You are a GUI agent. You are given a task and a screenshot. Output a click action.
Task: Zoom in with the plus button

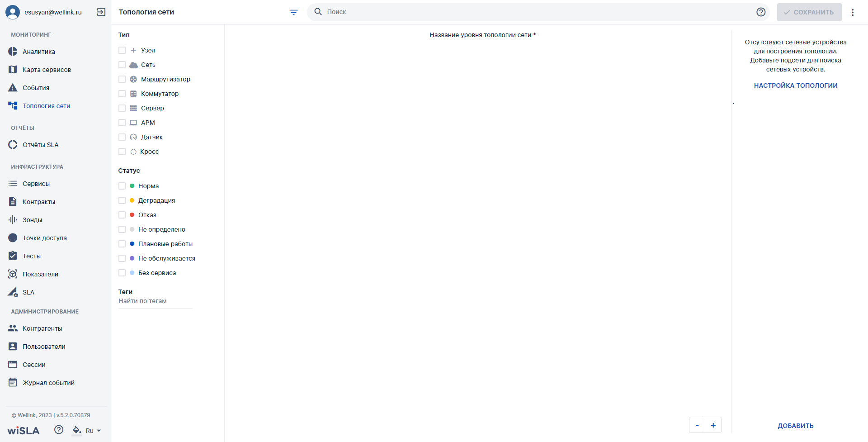(x=713, y=425)
